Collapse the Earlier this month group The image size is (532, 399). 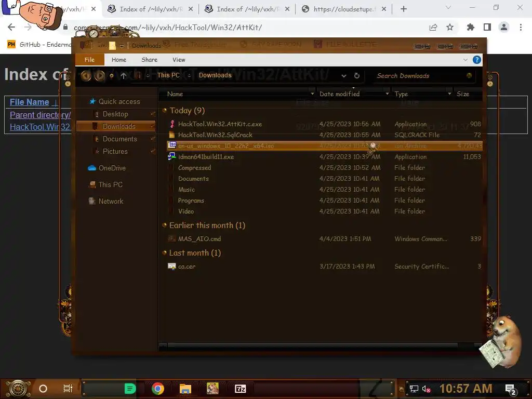165,225
